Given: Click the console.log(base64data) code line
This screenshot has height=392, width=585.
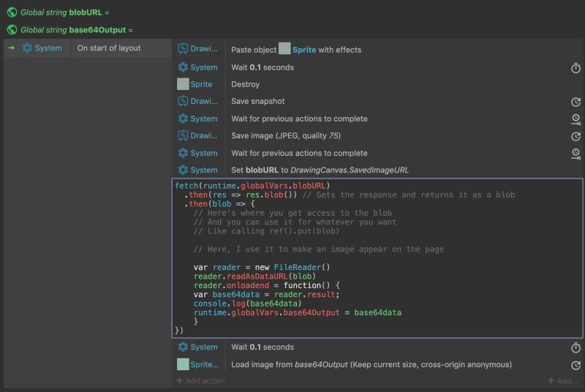Looking at the screenshot, I should 247,304.
